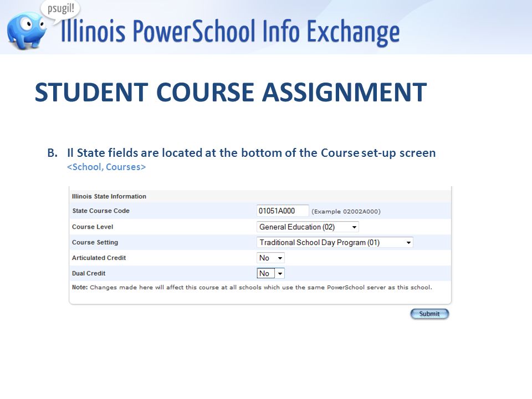Viewport: 532px width, 399px height.
Task: Click the 'Articulated Credit' label
Action: (x=99, y=258)
